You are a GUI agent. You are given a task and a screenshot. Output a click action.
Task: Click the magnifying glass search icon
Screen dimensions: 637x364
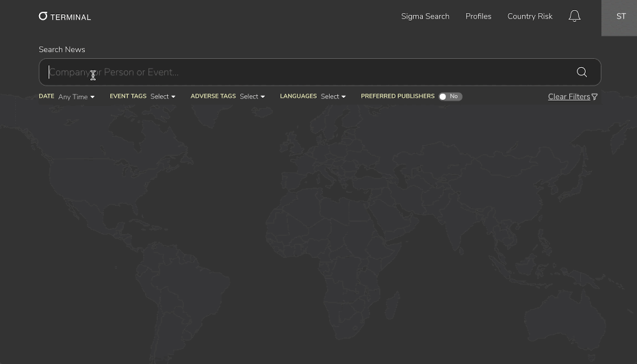coord(582,73)
